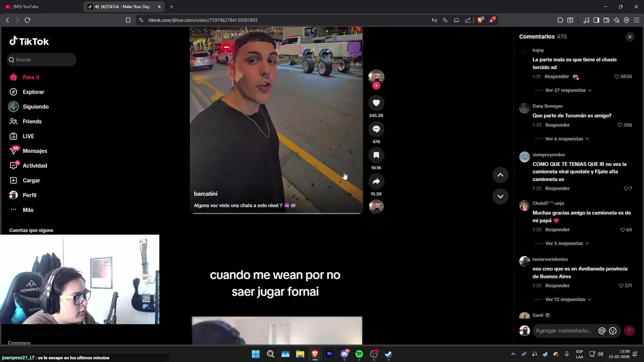The image size is (644, 362).
Task: Expand Ver 5 respuestas under ChulaD' comment
Action: (x=567, y=243)
